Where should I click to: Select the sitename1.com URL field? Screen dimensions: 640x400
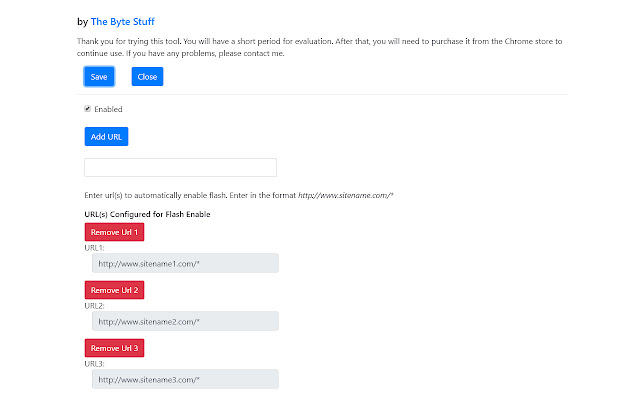click(185, 263)
